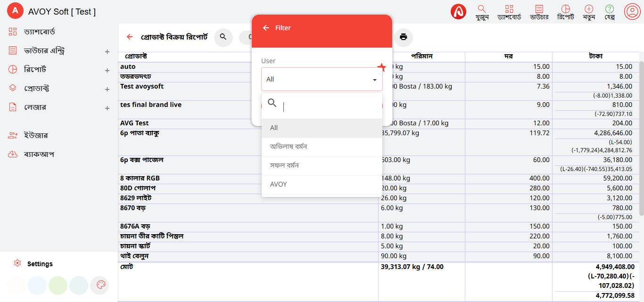This screenshot has height=302, width=644.
Task: Go back from the Filter panel arrow
Action: [266, 28]
